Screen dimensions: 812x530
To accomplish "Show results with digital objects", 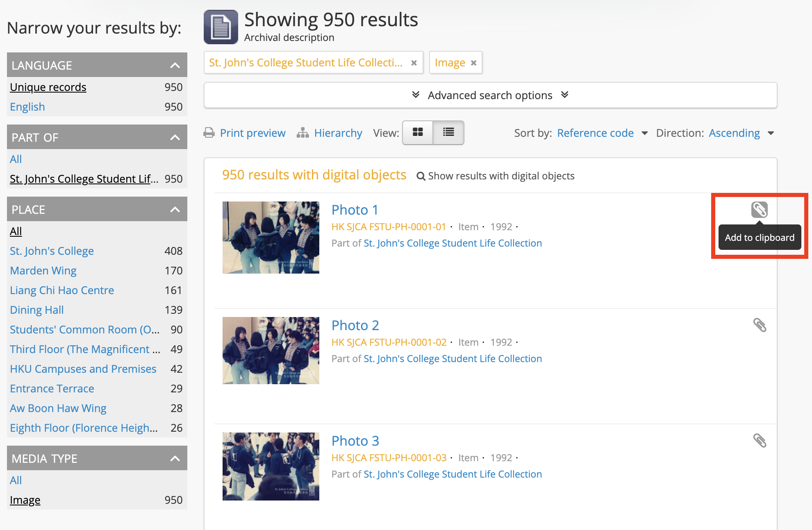I will click(x=501, y=176).
